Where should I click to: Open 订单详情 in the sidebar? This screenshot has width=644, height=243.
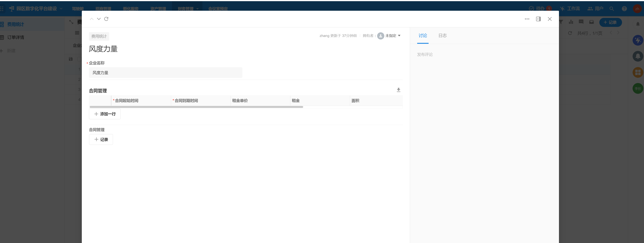click(16, 37)
